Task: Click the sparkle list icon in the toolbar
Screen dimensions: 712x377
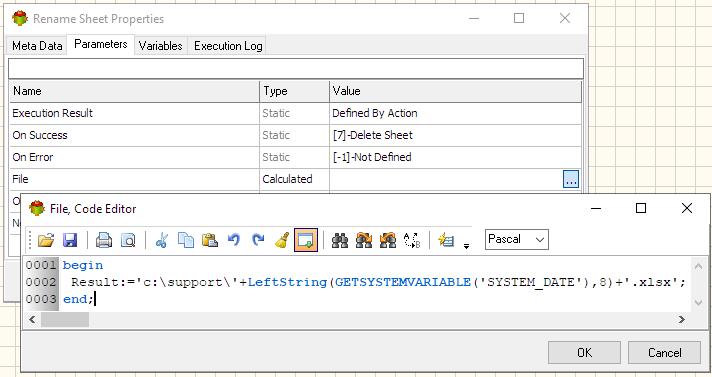Action: [446, 240]
